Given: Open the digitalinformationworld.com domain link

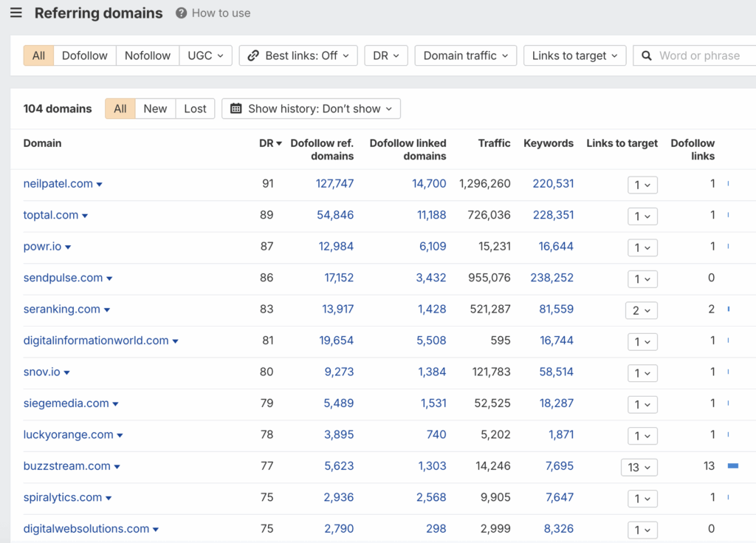Looking at the screenshot, I should pos(96,341).
